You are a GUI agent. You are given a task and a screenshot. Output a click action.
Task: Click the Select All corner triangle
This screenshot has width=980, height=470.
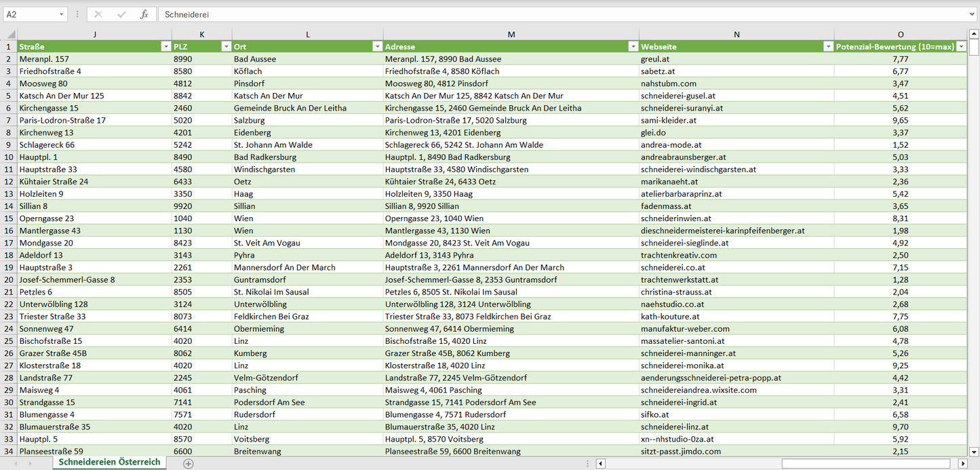(9, 35)
